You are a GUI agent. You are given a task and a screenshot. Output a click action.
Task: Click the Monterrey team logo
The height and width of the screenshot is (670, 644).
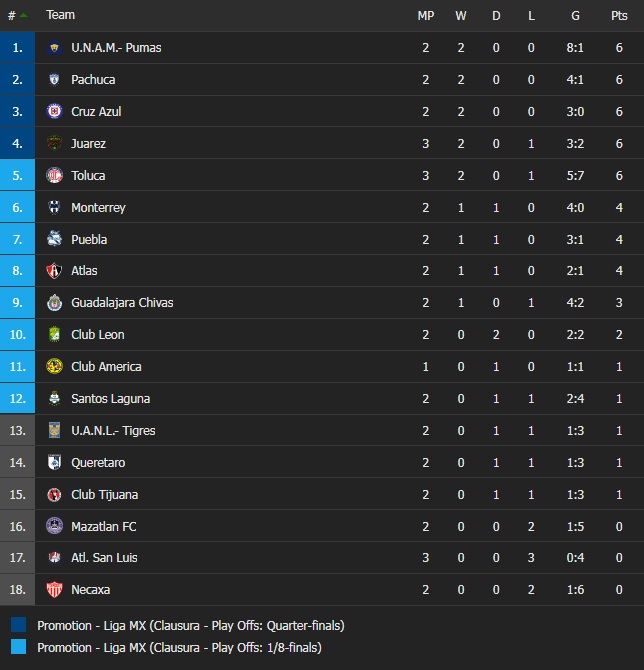(x=55, y=208)
